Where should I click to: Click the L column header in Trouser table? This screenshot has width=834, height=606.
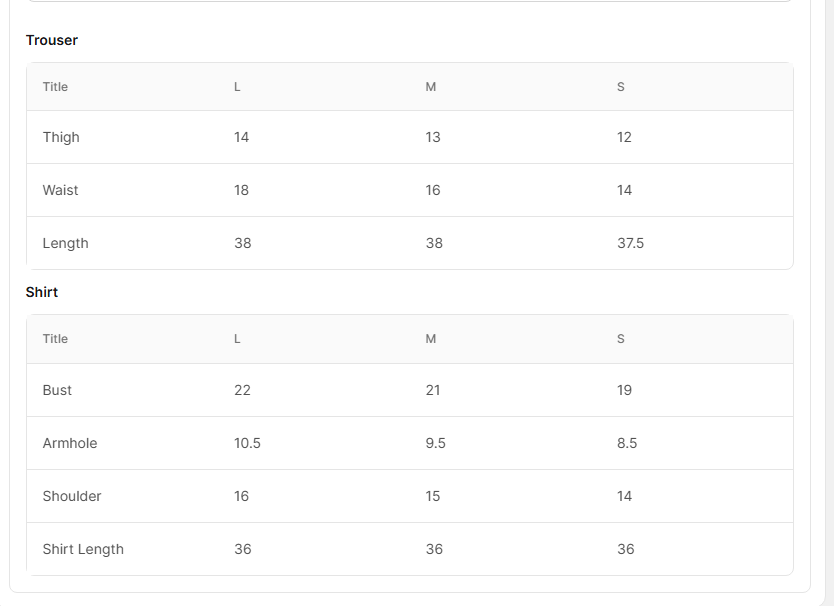click(237, 87)
